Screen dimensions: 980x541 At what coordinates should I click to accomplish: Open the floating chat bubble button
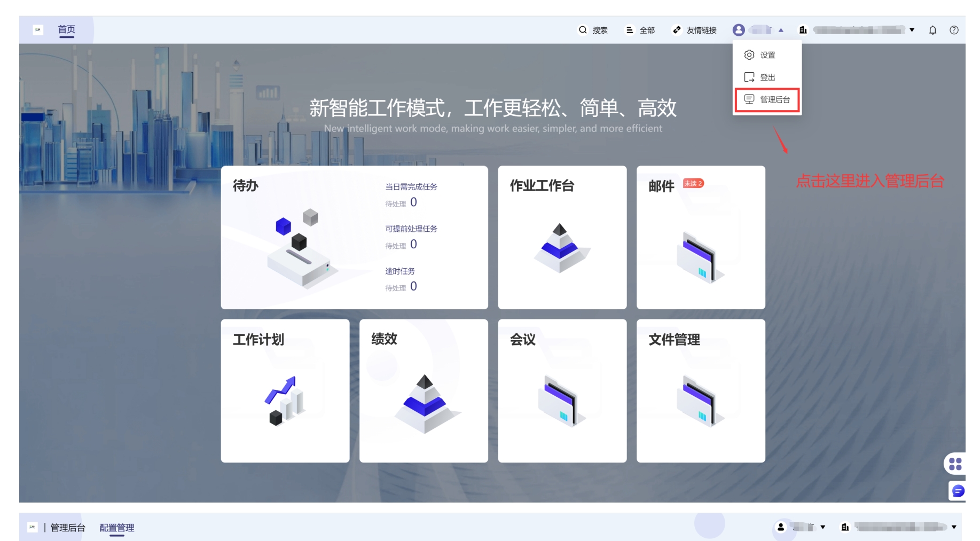point(958,491)
